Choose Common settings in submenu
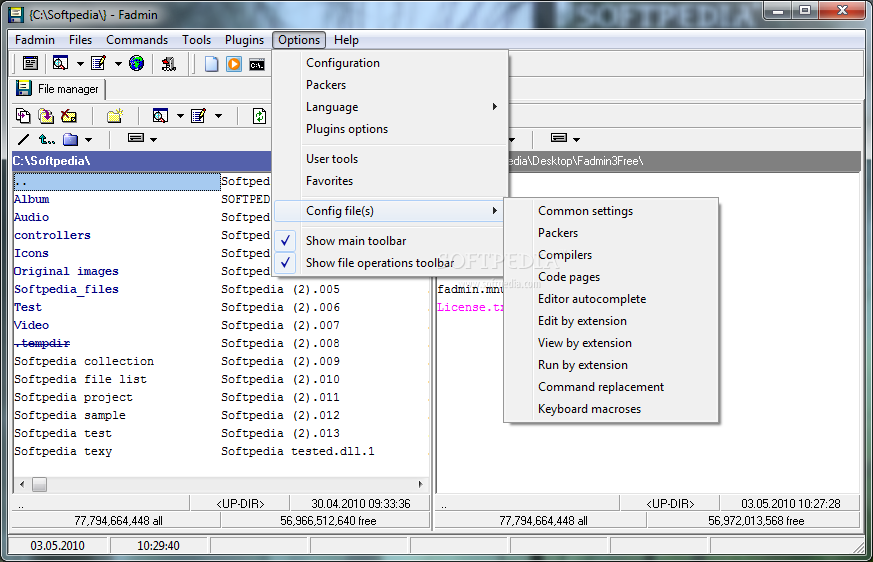Image resolution: width=873 pixels, height=562 pixels. click(x=611, y=211)
